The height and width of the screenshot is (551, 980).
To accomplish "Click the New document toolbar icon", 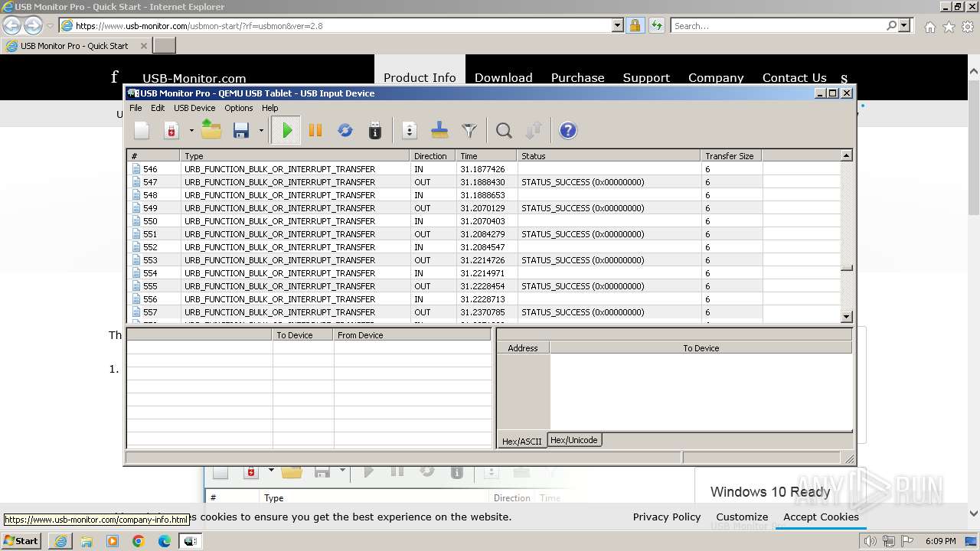I will click(142, 131).
